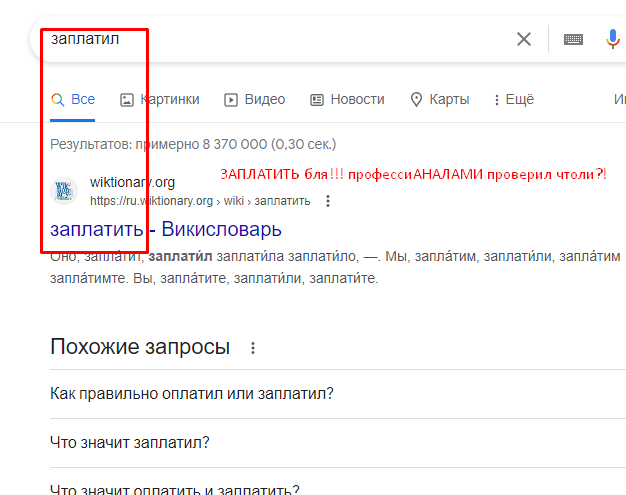Click the Картинки image icon
The width and height of the screenshot is (626, 495).
(x=127, y=100)
